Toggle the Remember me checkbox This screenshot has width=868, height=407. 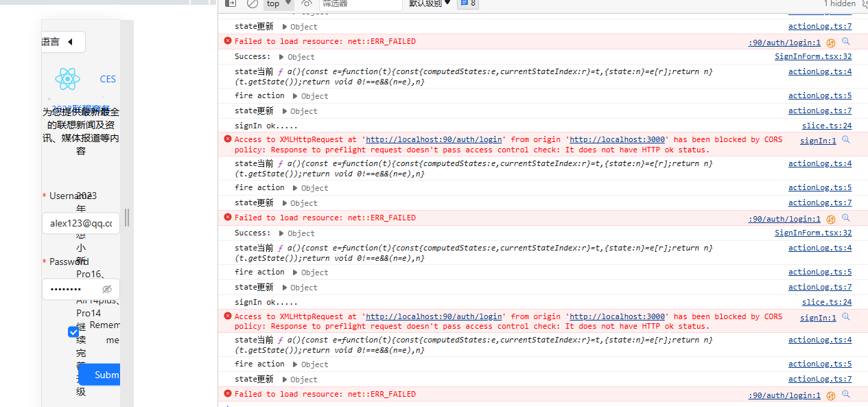(74, 332)
